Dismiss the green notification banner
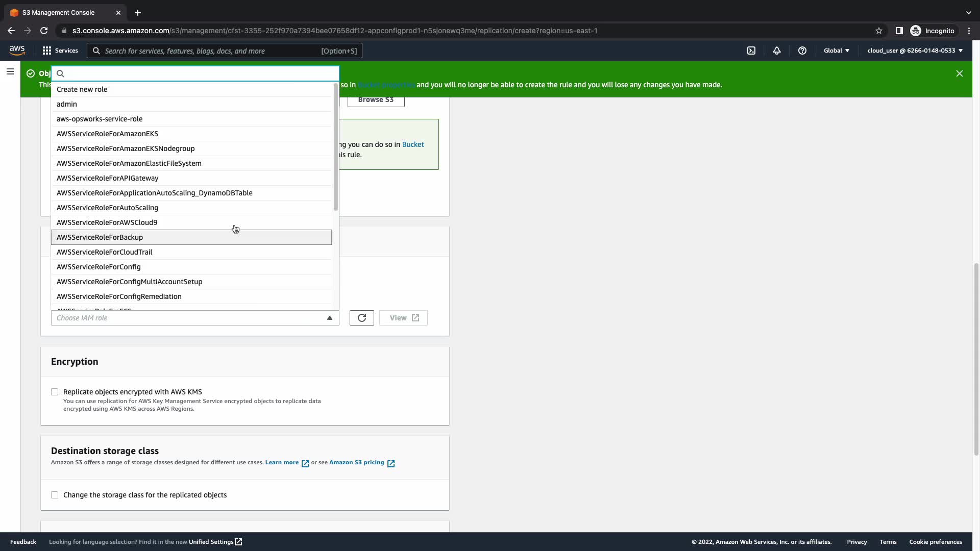The image size is (980, 551). pyautogui.click(x=959, y=73)
